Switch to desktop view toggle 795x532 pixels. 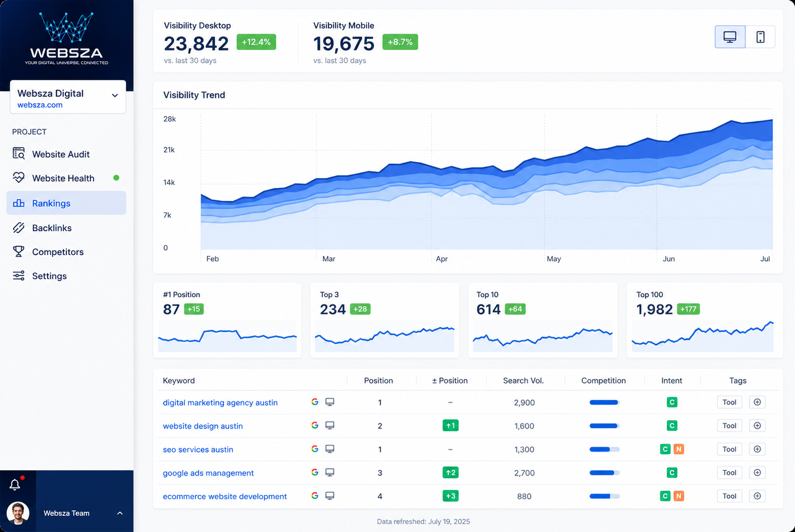point(730,37)
